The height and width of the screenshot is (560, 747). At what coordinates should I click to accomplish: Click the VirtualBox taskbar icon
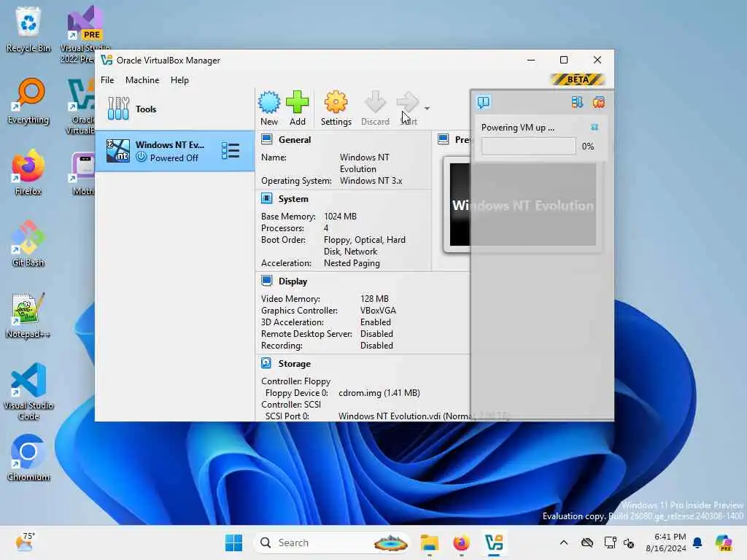[494, 542]
